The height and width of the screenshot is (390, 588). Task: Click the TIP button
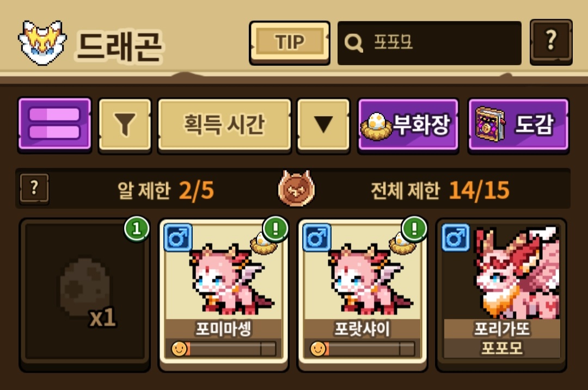tap(290, 43)
